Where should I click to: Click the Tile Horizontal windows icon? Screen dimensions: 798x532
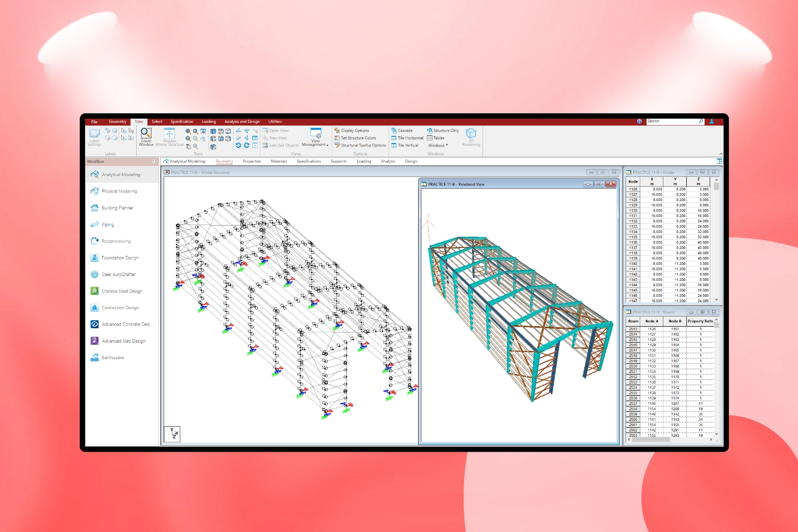[x=407, y=138]
